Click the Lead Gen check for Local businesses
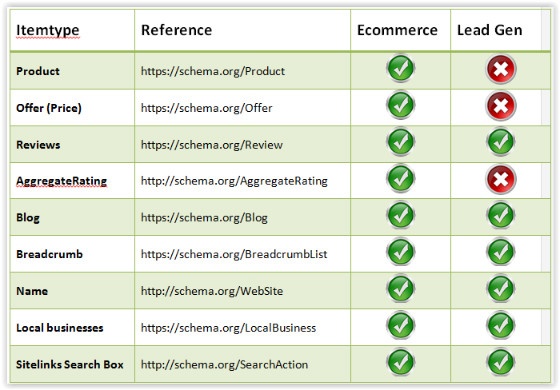The width and height of the screenshot is (560, 390). tap(501, 325)
